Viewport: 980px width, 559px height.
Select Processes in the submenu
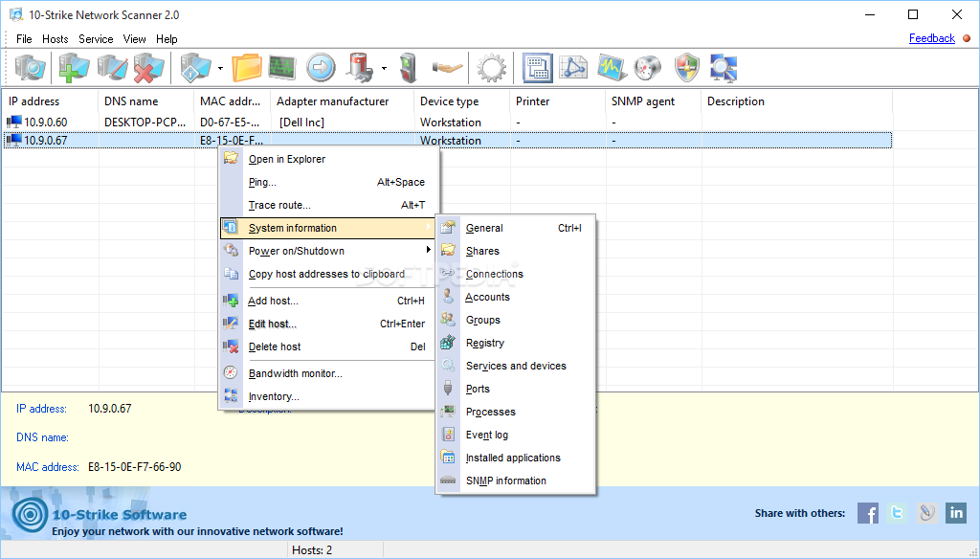coord(515,412)
